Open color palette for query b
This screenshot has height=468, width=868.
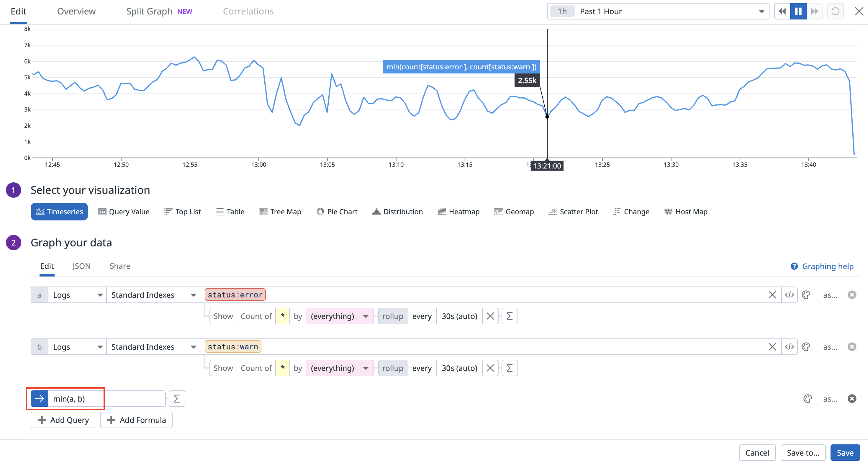(x=806, y=347)
